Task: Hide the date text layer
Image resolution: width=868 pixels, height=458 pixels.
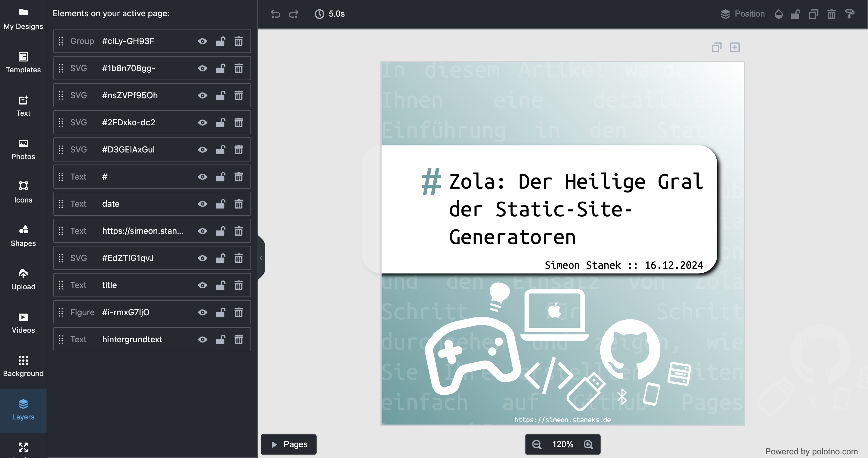Action: 203,204
